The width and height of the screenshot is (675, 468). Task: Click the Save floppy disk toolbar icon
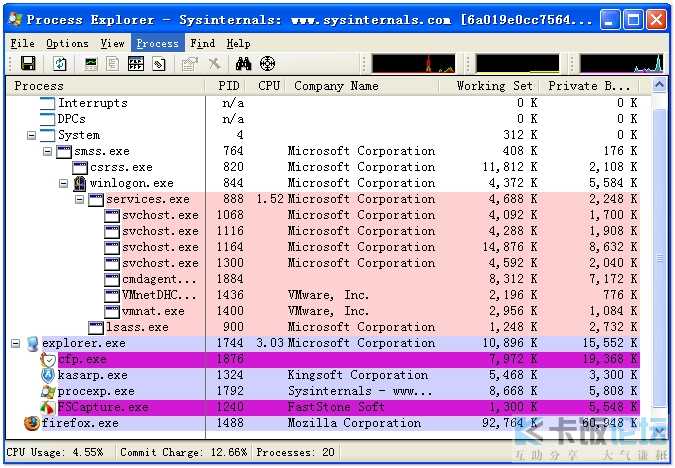point(28,64)
